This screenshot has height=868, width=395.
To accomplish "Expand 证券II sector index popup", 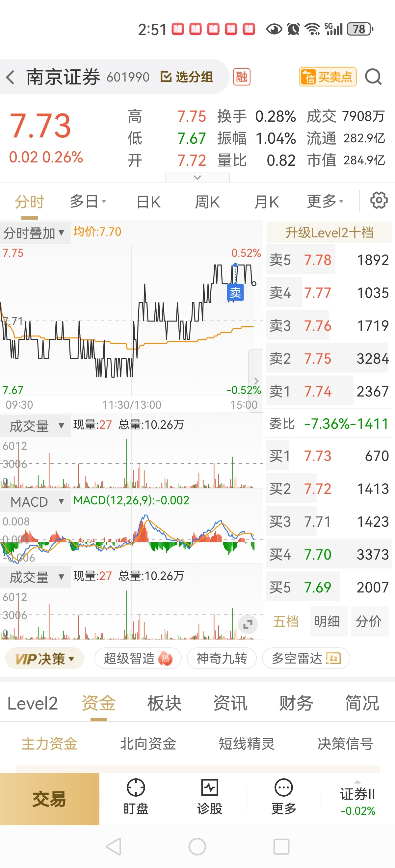I will (357, 799).
